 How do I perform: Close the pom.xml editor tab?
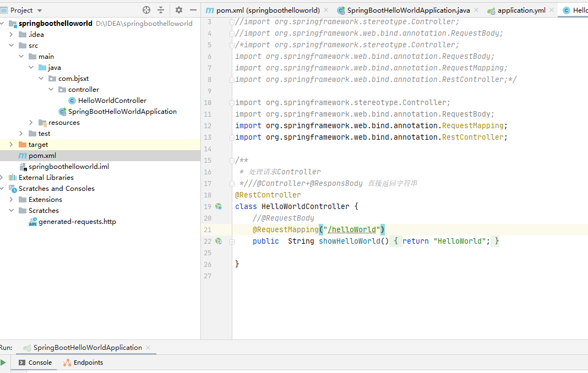(326, 10)
